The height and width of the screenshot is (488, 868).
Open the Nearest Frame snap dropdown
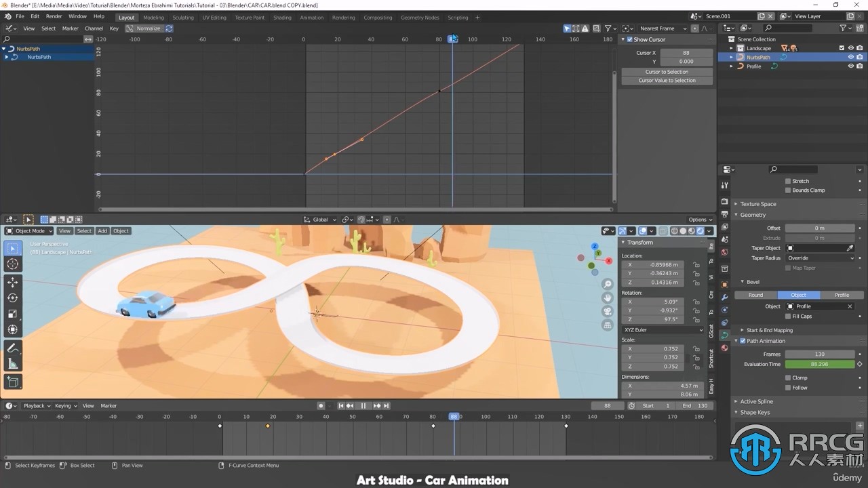tap(663, 28)
